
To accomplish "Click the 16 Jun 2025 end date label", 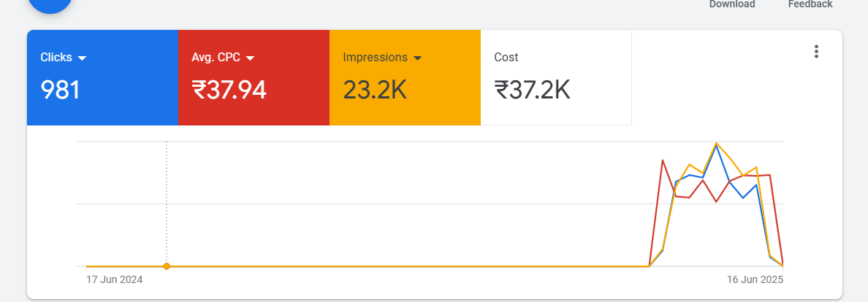I will (755, 279).
